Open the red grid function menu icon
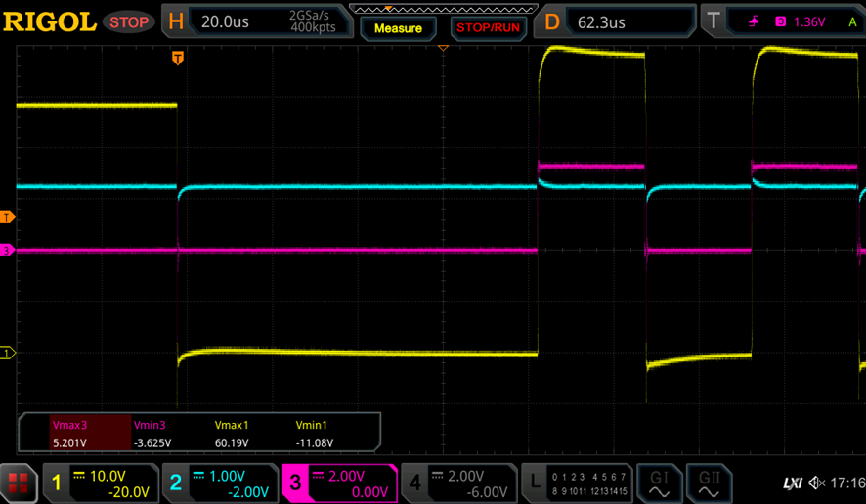This screenshot has height=504, width=866. pos(19,483)
